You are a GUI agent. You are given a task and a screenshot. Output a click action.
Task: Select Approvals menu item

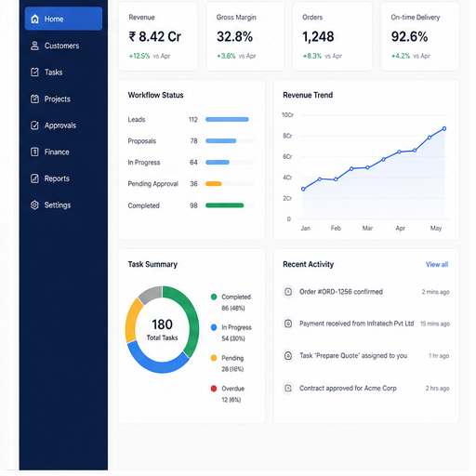coord(63,126)
